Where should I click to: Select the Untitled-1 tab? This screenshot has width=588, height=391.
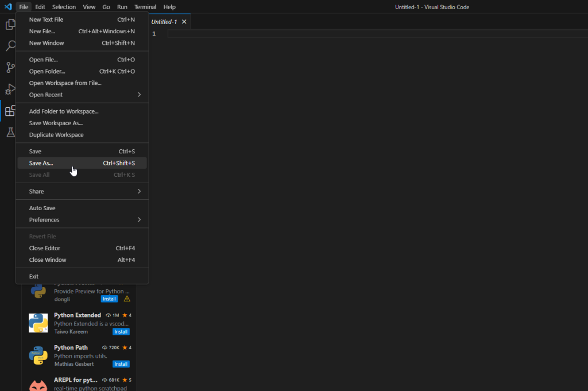(164, 22)
